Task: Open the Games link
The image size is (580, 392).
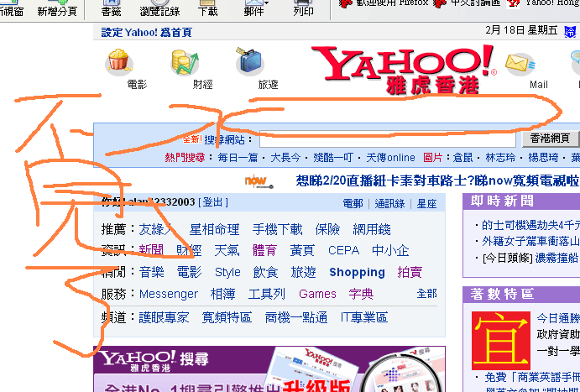Action: click(x=317, y=295)
